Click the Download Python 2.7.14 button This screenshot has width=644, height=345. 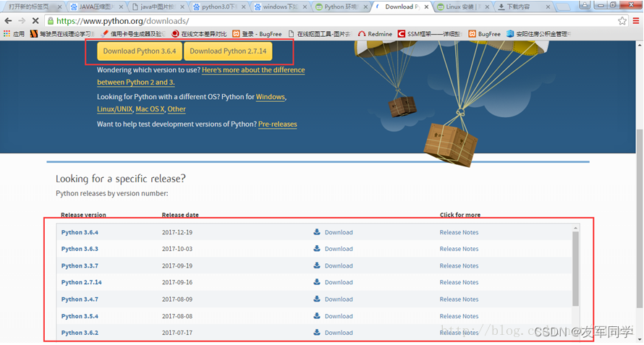pyautogui.click(x=228, y=51)
